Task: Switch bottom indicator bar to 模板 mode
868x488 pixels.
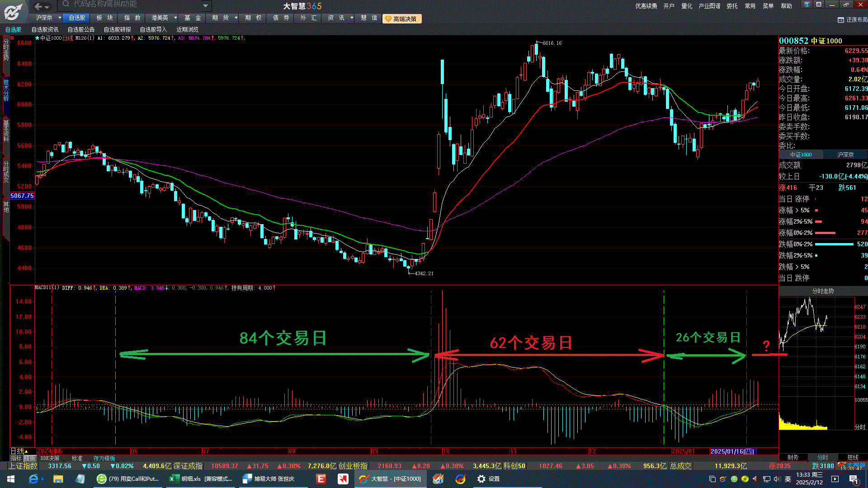Action: pyautogui.click(x=29, y=458)
